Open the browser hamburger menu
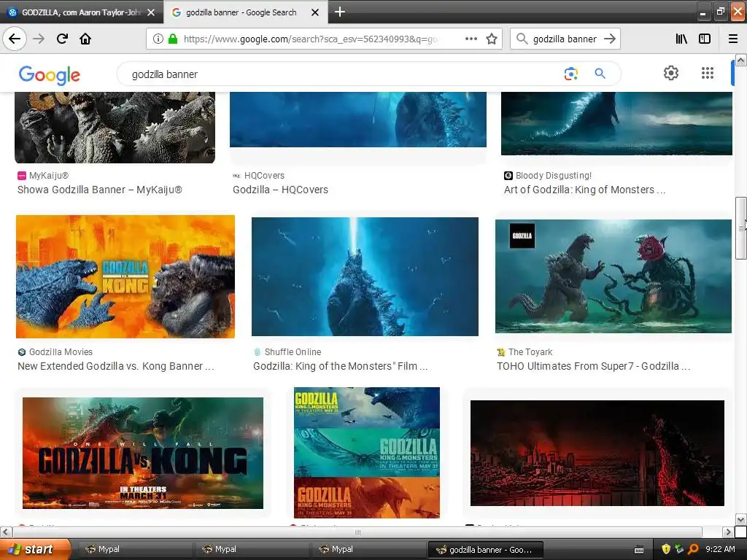Image resolution: width=747 pixels, height=560 pixels. [x=733, y=39]
